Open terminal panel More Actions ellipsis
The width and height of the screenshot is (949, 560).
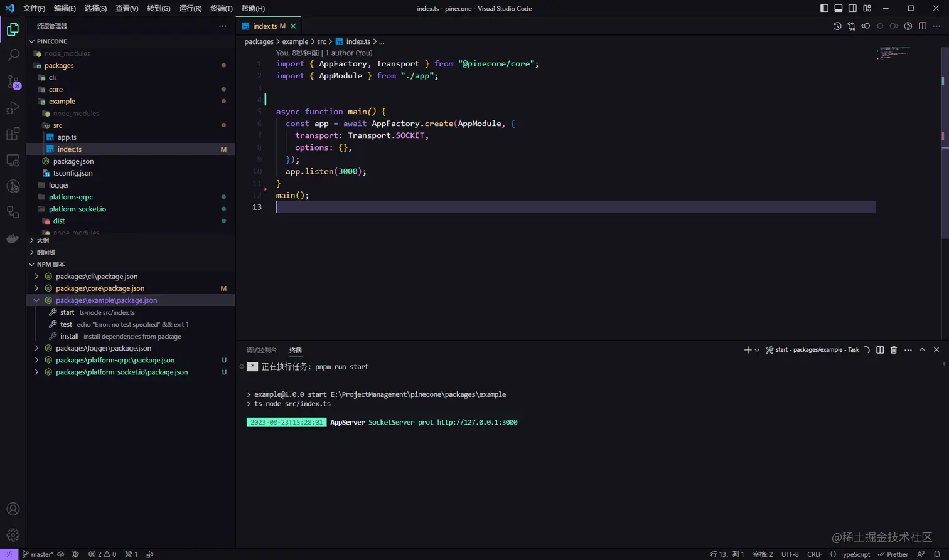908,350
